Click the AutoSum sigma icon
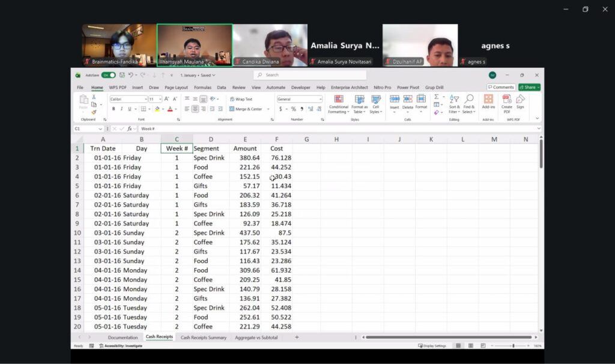 (x=437, y=97)
